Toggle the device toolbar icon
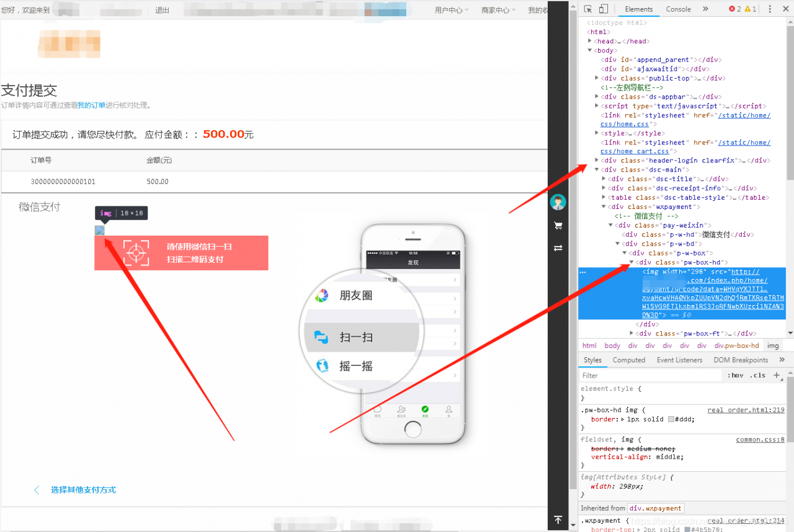Screen dimensions: 794x532 603,9
